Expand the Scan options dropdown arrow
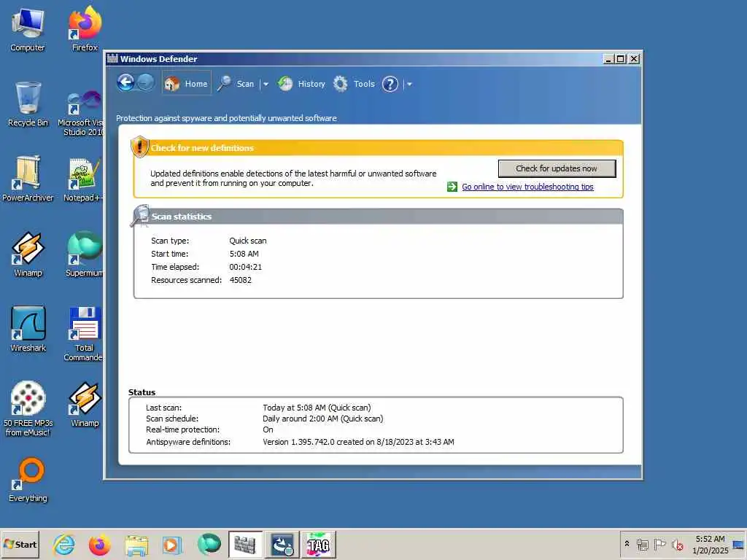747x560 pixels. click(x=266, y=85)
